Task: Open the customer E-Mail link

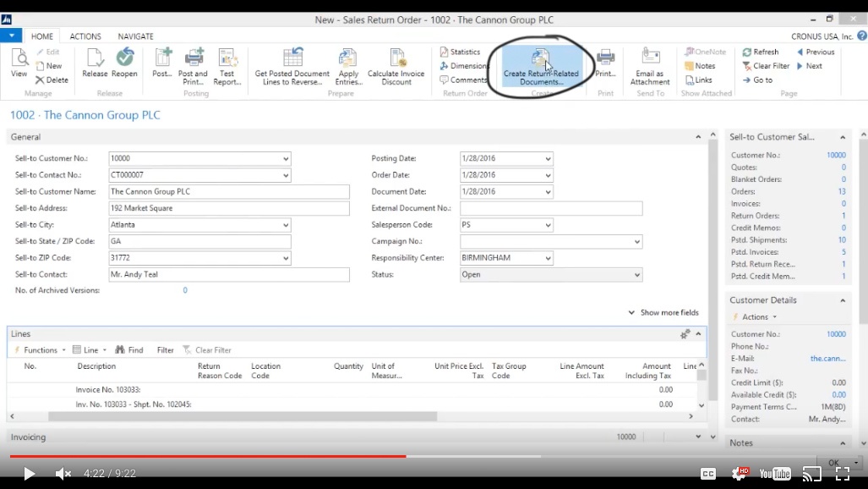Action: [827, 359]
